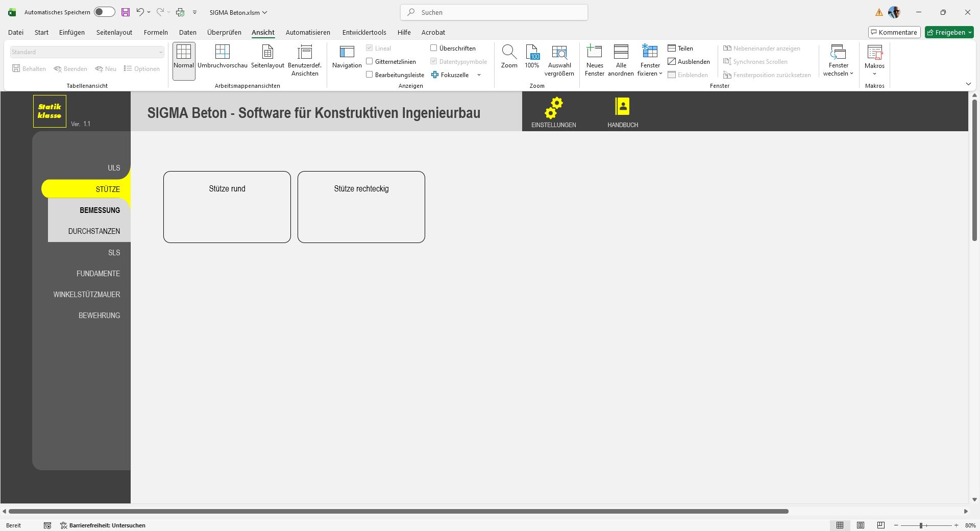Image resolution: width=980 pixels, height=531 pixels.
Task: Expand the Fenster fixieren dropdown
Action: [650, 74]
